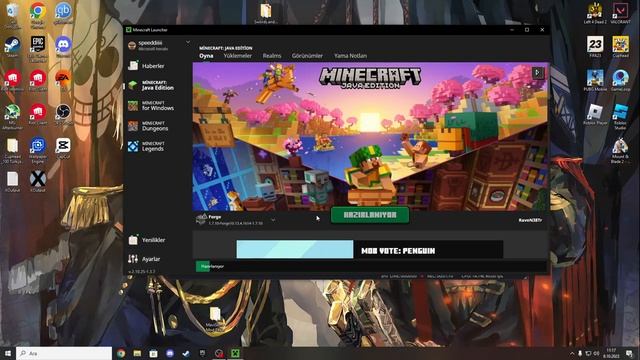This screenshot has height=360, width=640.
Task: Open Discord desktop shortcut
Action: (x=63, y=46)
